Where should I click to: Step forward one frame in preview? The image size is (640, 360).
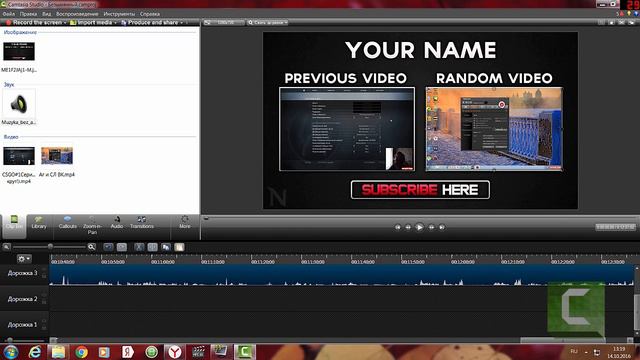(x=431, y=227)
